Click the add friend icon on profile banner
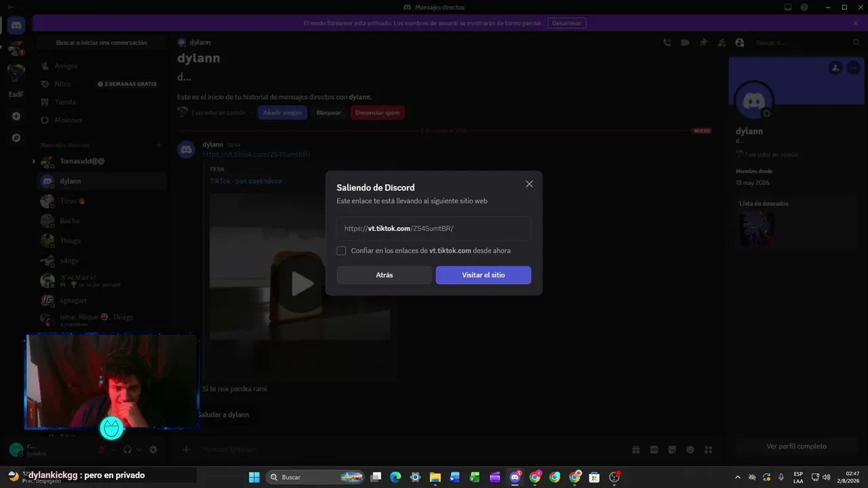Screen dimensions: 868x488 (x=835, y=68)
